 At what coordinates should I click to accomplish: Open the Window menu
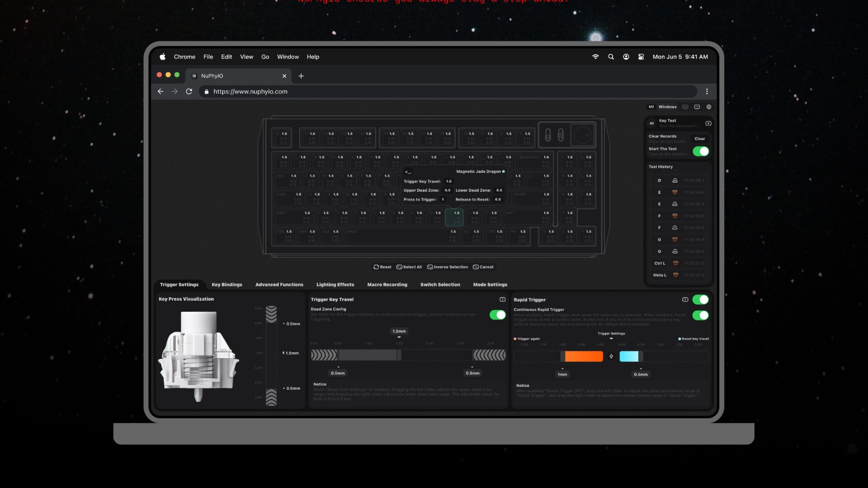[288, 56]
